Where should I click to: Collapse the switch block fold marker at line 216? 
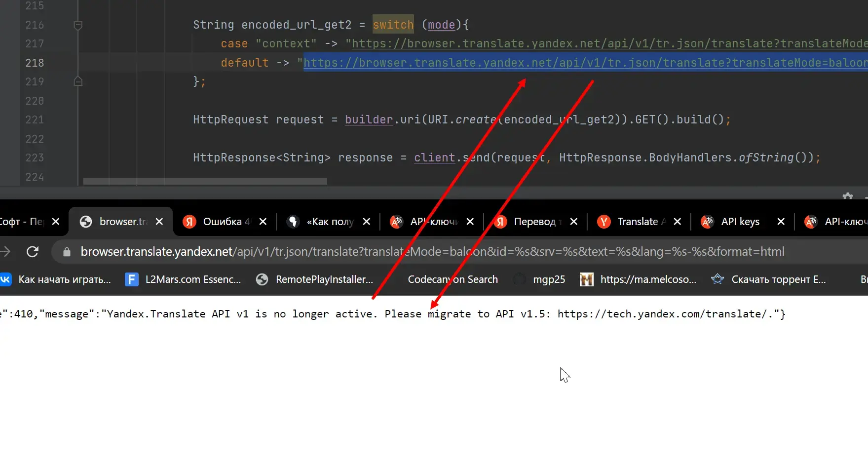(x=78, y=25)
